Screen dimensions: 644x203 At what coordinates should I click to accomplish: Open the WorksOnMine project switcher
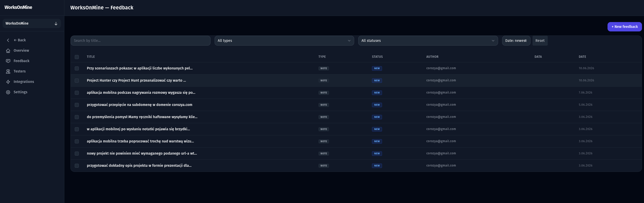coord(32,23)
